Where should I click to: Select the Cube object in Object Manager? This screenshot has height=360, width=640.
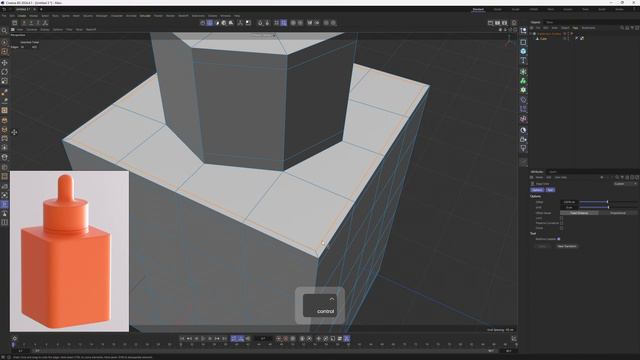pyautogui.click(x=543, y=38)
